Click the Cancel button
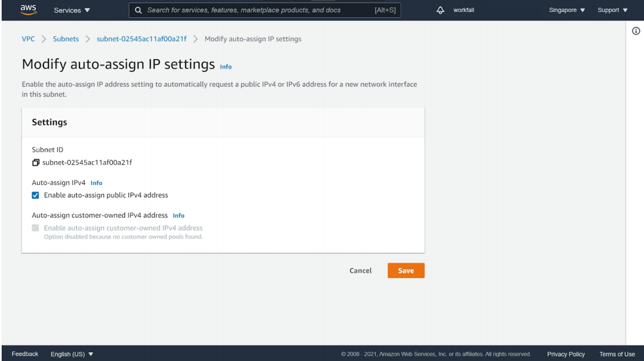The height and width of the screenshot is (361, 644). 360,271
